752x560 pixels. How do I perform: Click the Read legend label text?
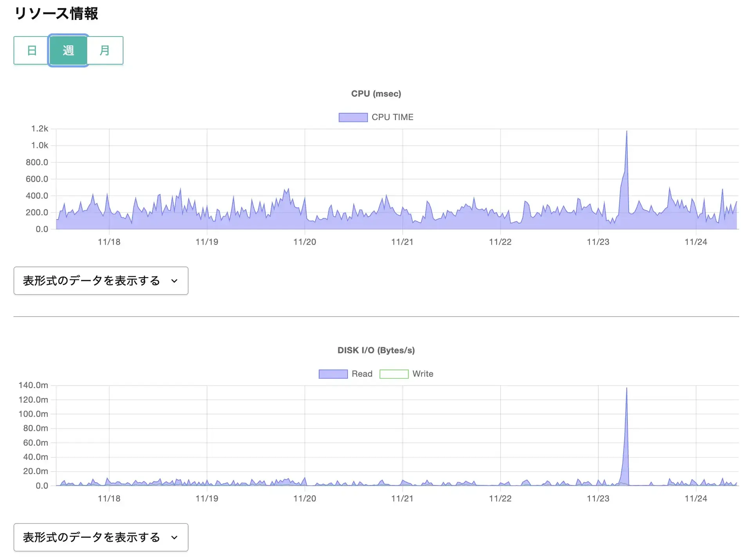362,374
